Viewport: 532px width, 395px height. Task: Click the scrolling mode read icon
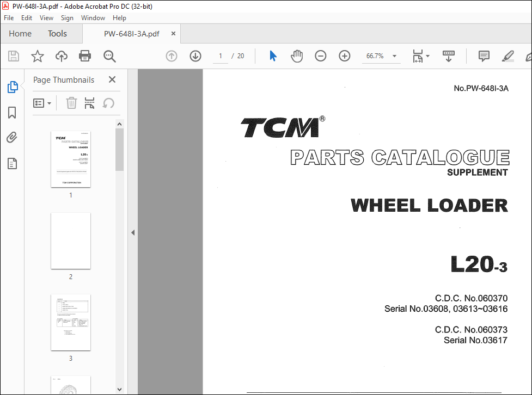[x=449, y=56]
